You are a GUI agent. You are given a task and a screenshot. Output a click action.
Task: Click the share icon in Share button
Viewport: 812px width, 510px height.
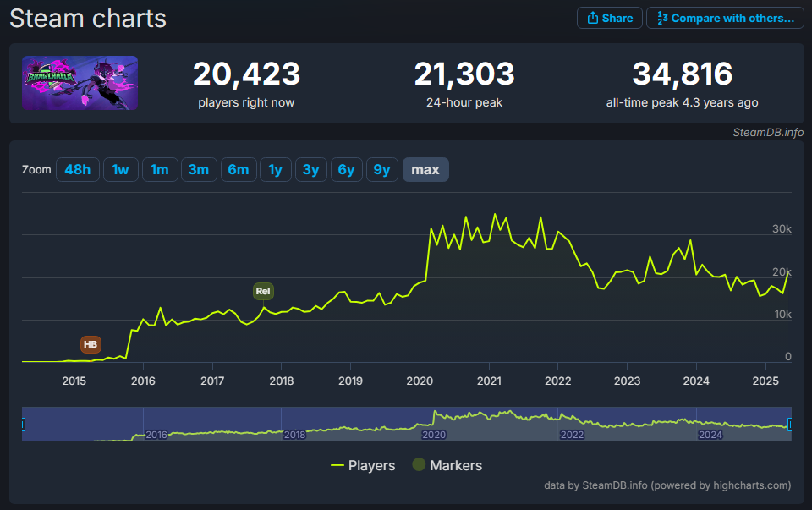tap(592, 18)
